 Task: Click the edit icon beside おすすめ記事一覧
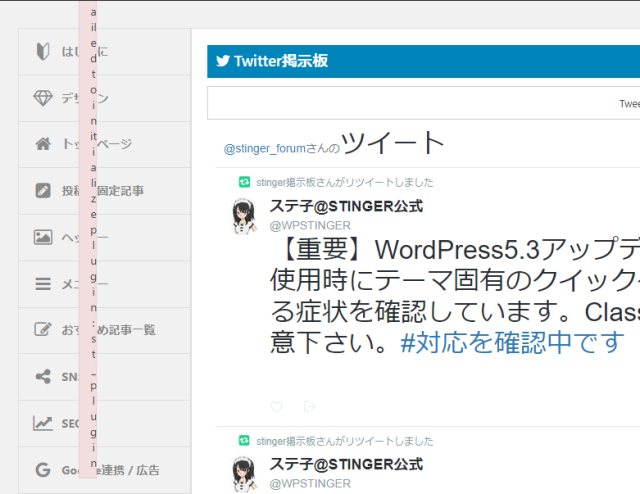tap(43, 329)
